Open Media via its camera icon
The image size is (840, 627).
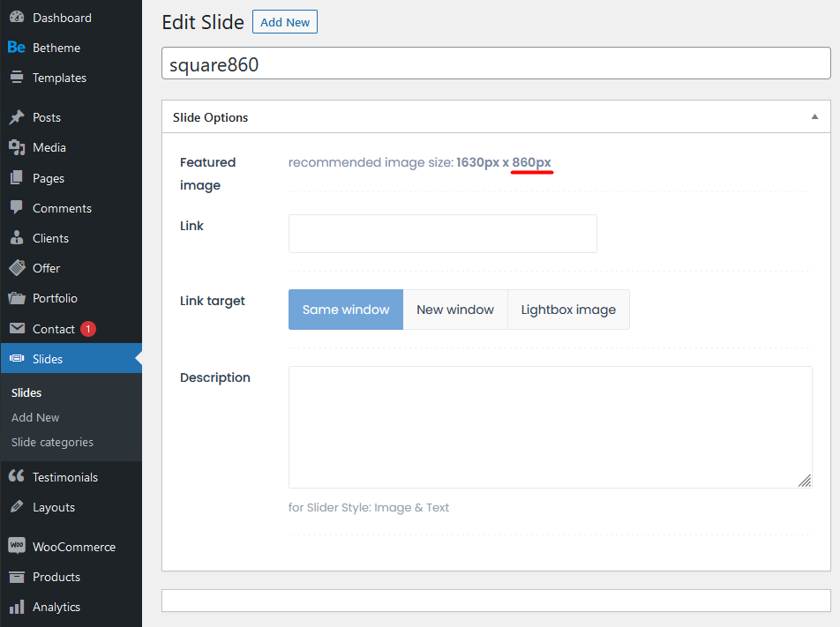coord(17,147)
